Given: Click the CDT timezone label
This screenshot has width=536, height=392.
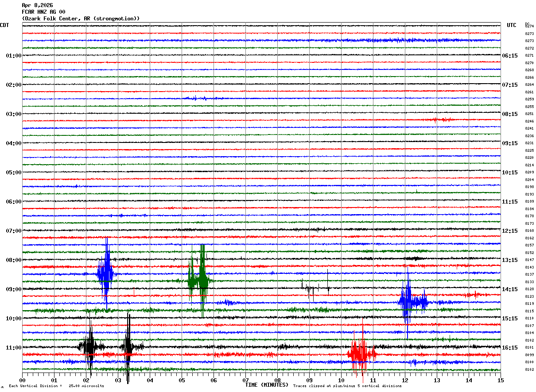Looking at the screenshot, I should point(4,25).
